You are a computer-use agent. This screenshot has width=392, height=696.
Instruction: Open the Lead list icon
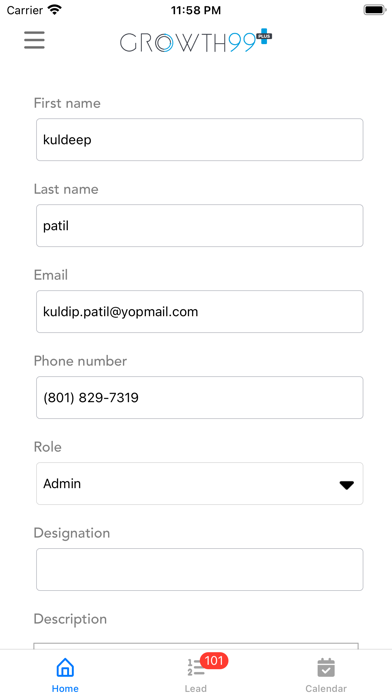196,668
